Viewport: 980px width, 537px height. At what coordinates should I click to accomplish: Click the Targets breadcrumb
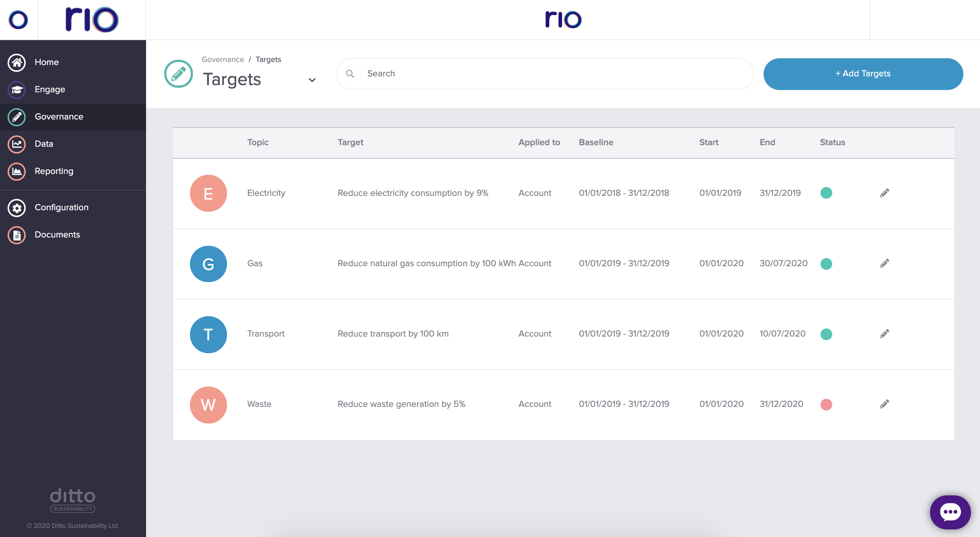click(268, 60)
